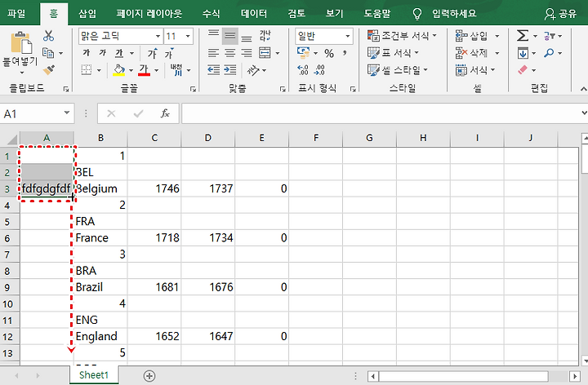
Task: Click the Copy icon
Action: (48, 53)
